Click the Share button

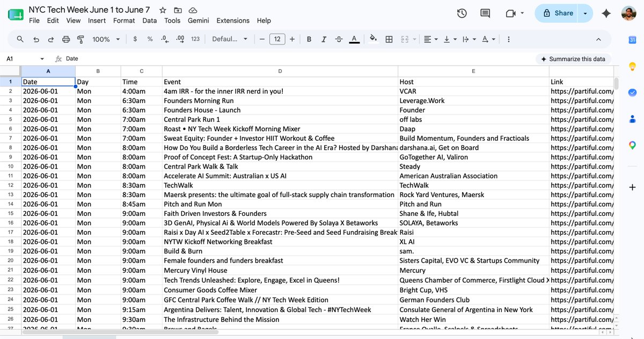click(557, 13)
